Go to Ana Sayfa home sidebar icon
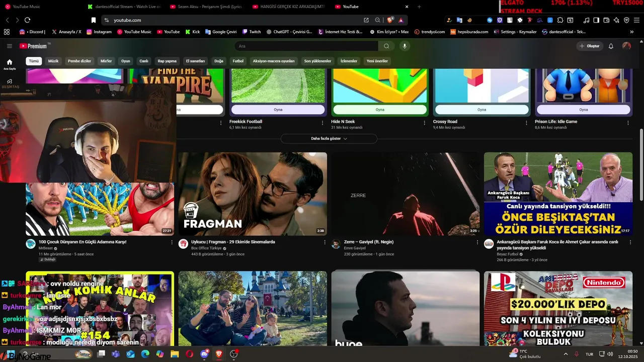The image size is (644, 362). tap(9, 64)
